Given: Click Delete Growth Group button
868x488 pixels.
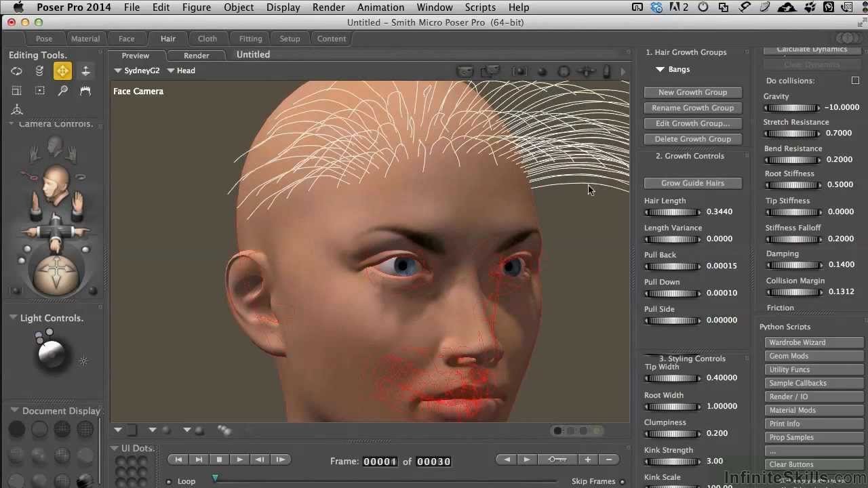Looking at the screenshot, I should 692,139.
